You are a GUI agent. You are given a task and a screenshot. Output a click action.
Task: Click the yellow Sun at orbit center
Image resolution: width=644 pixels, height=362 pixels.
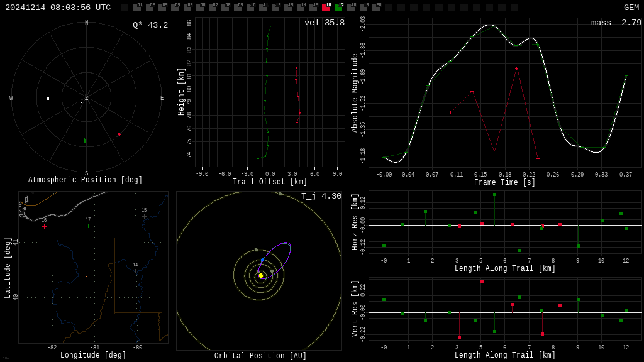point(260,275)
